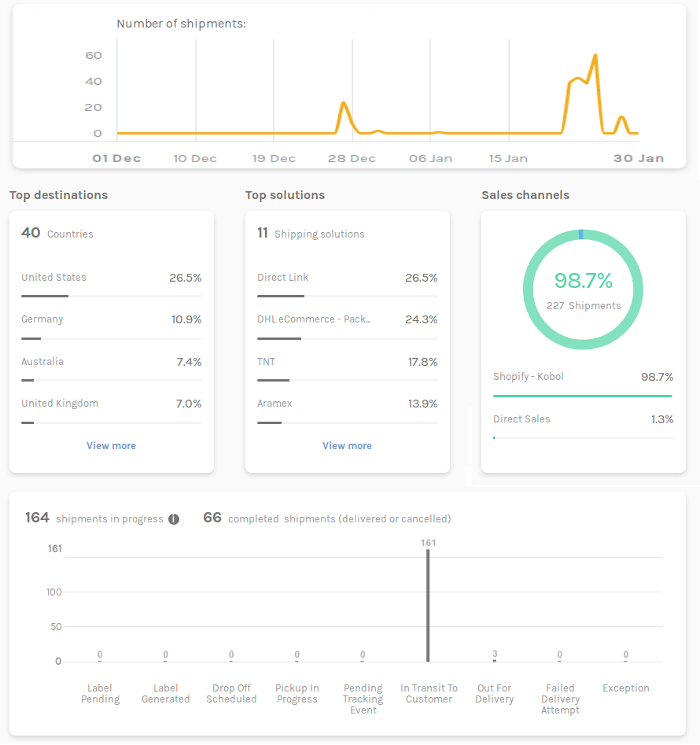700x745 pixels.
Task: Open View more under Top destinations
Action: coord(111,446)
